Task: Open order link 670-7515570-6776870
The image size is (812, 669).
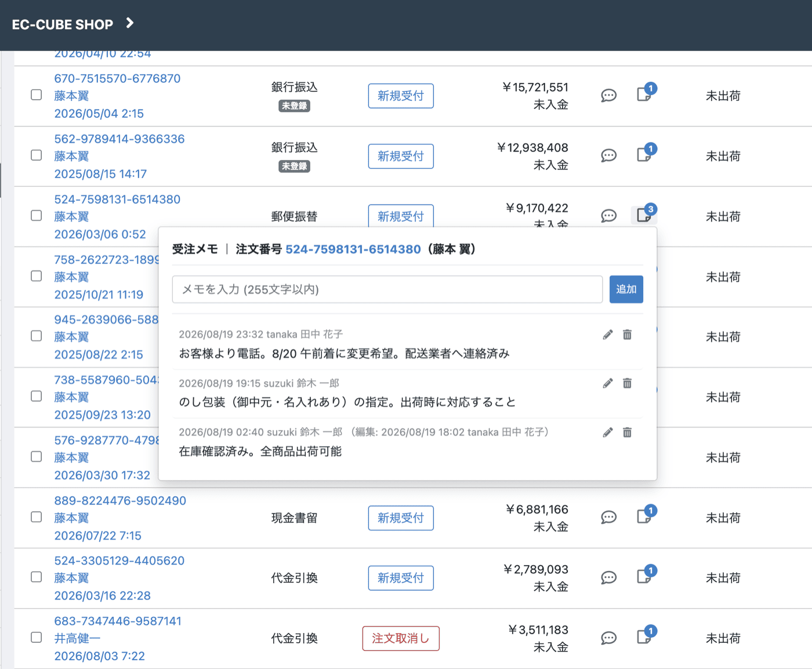Action: 117,78
